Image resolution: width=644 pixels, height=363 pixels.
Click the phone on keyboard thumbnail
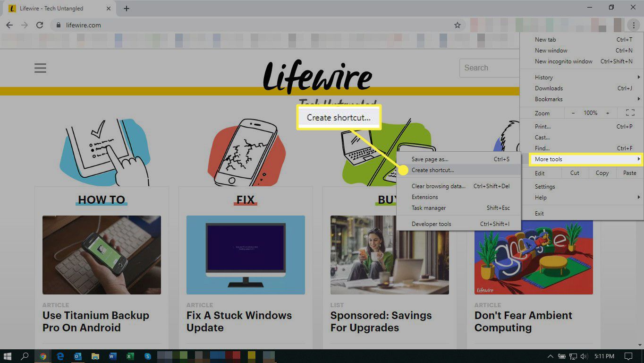[102, 255]
